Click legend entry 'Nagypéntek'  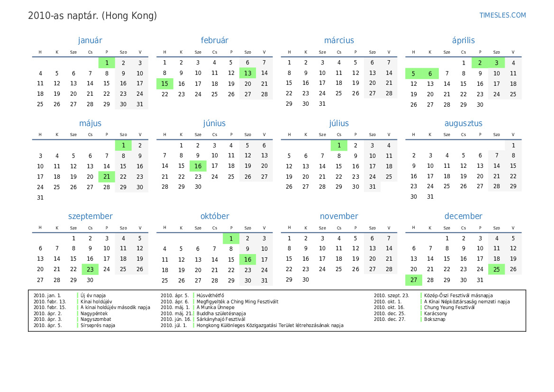point(94,313)
